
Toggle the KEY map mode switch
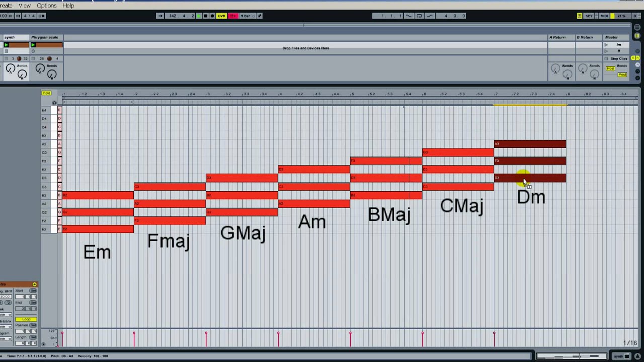click(x=589, y=16)
